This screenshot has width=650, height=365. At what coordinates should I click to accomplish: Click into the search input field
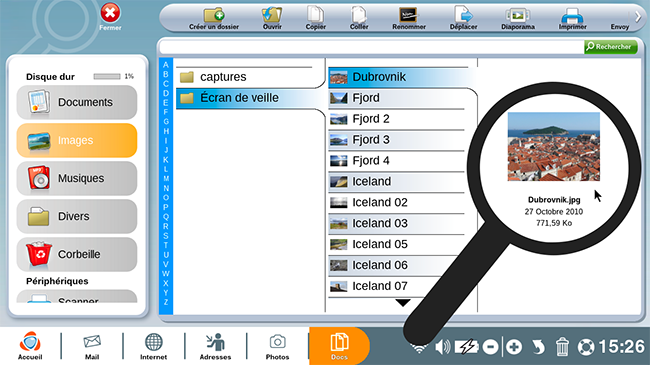[x=371, y=47]
